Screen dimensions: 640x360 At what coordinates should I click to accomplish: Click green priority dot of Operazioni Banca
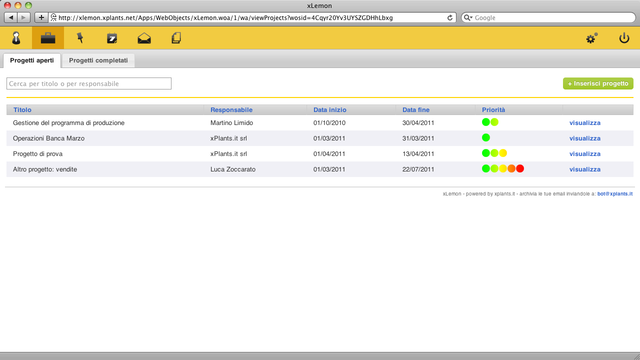point(486,138)
